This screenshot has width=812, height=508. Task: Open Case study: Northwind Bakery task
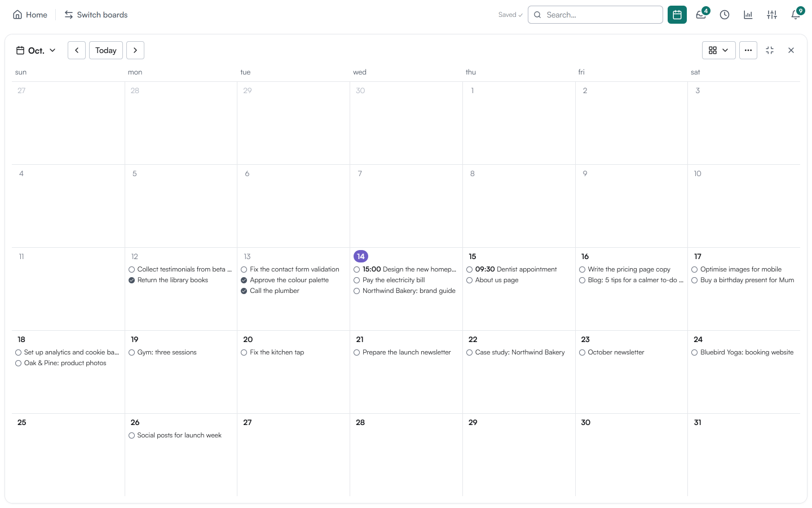coord(520,352)
